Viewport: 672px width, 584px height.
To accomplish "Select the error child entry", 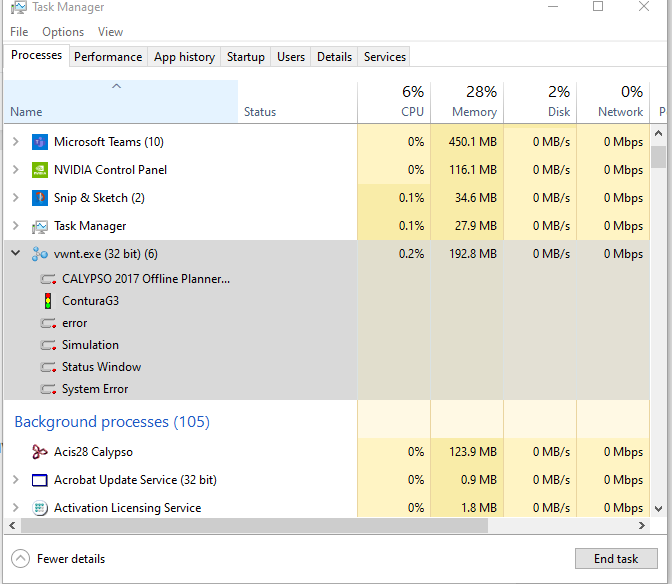I will [x=75, y=323].
